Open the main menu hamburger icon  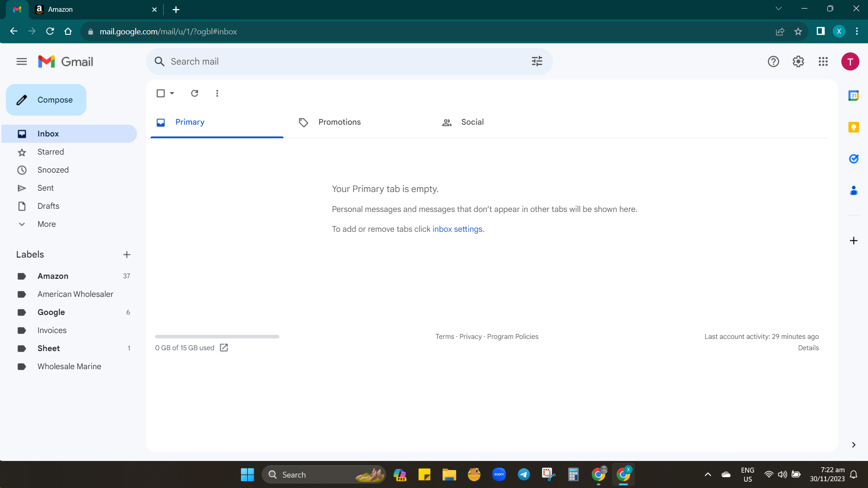22,61
